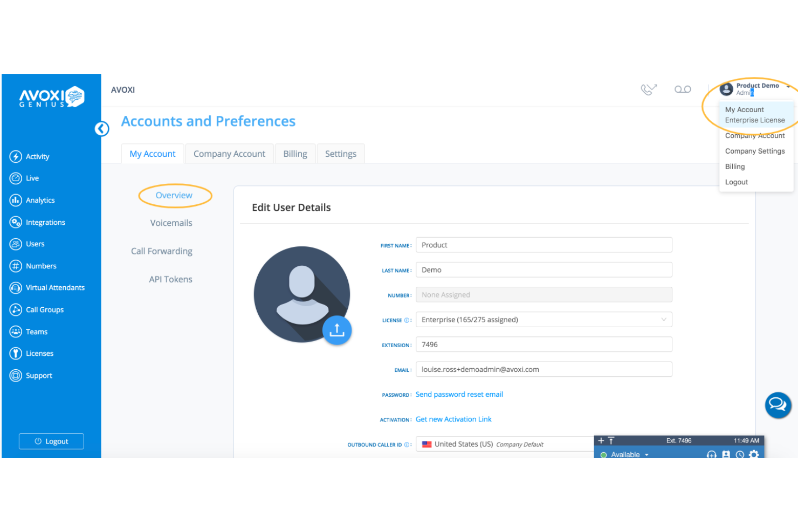
Task: Switch to the Billing tab
Action: pyautogui.click(x=295, y=154)
